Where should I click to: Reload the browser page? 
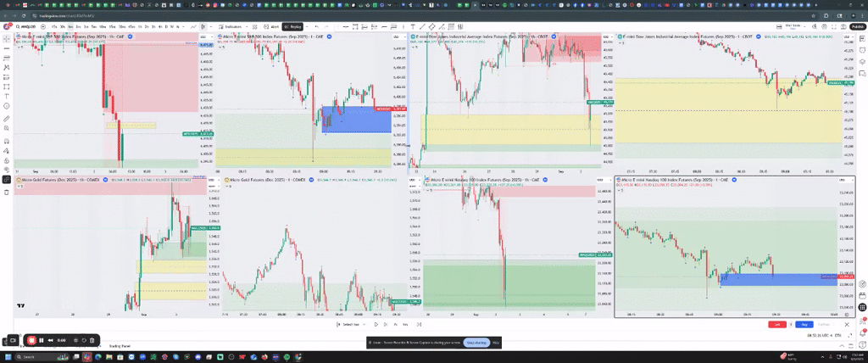pos(23,16)
